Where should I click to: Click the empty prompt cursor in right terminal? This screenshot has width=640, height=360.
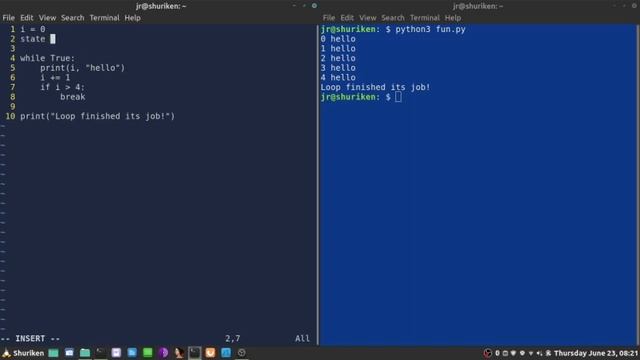(x=398, y=97)
